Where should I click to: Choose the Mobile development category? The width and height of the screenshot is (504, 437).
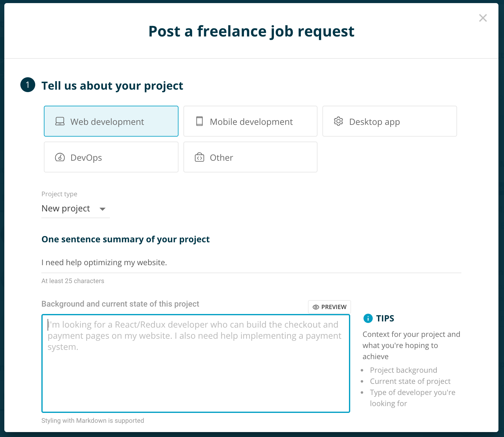[x=250, y=121]
